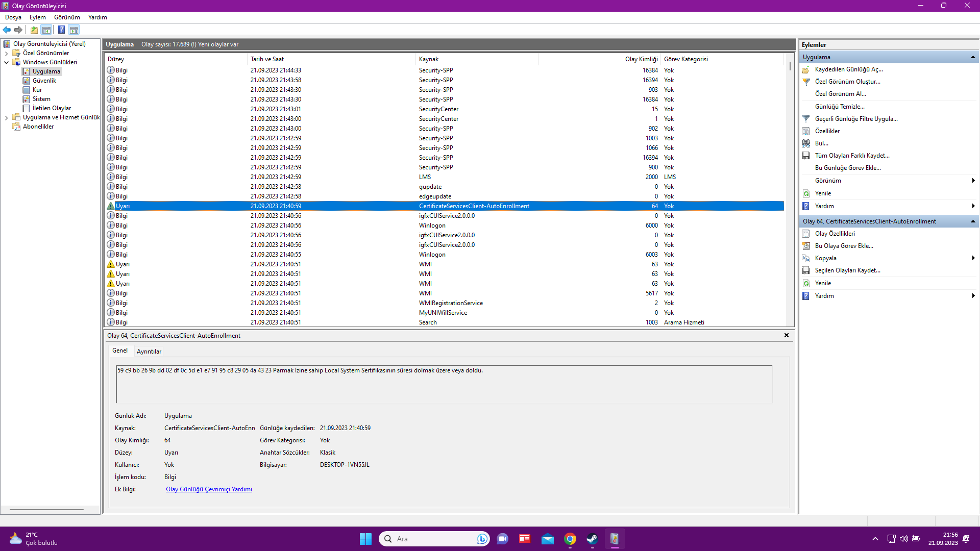Click the filter current log funnel icon
This screenshot has height=551, width=980.
[806, 119]
